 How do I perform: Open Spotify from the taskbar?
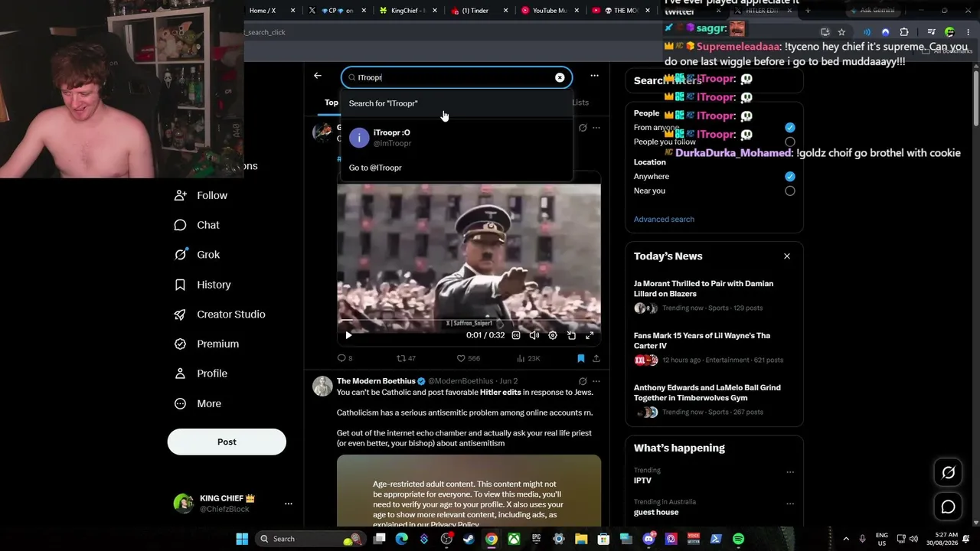click(x=738, y=539)
